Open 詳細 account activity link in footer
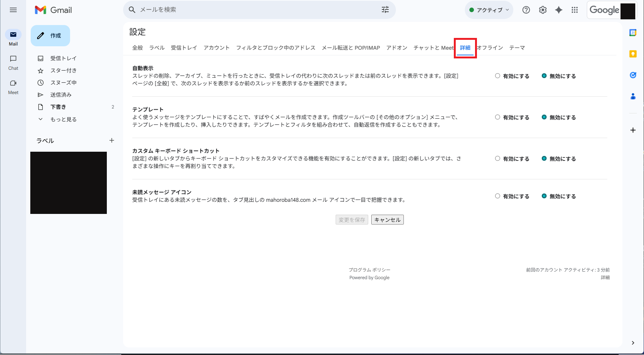Image resolution: width=644 pixels, height=355 pixels. point(605,278)
